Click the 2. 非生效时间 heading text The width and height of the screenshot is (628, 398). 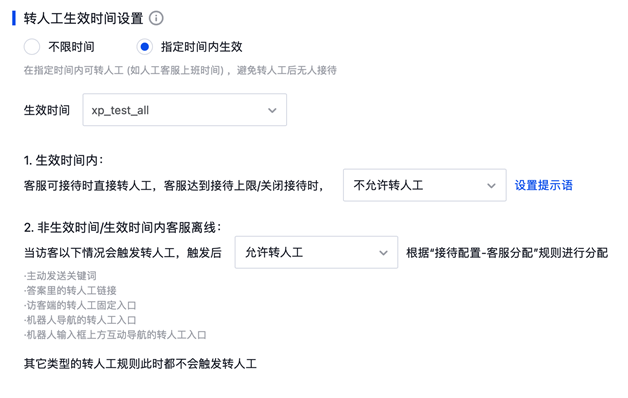pyautogui.click(x=122, y=228)
